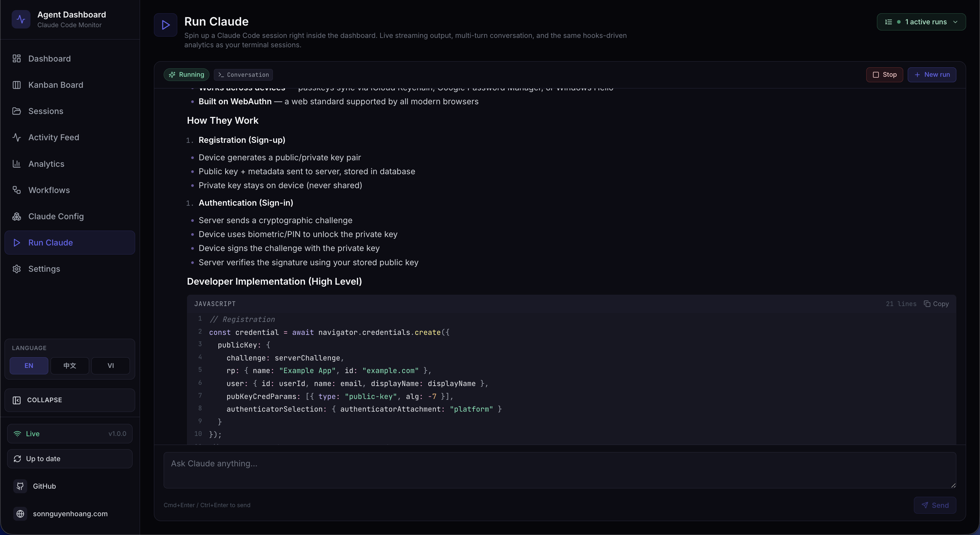Select Run Claude menu item
980x535 pixels.
[70, 243]
